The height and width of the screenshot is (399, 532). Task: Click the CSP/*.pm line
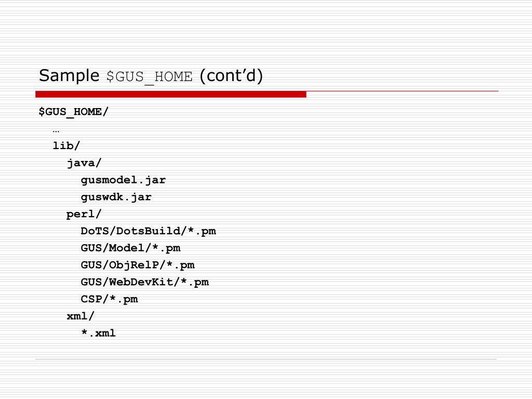point(109,299)
